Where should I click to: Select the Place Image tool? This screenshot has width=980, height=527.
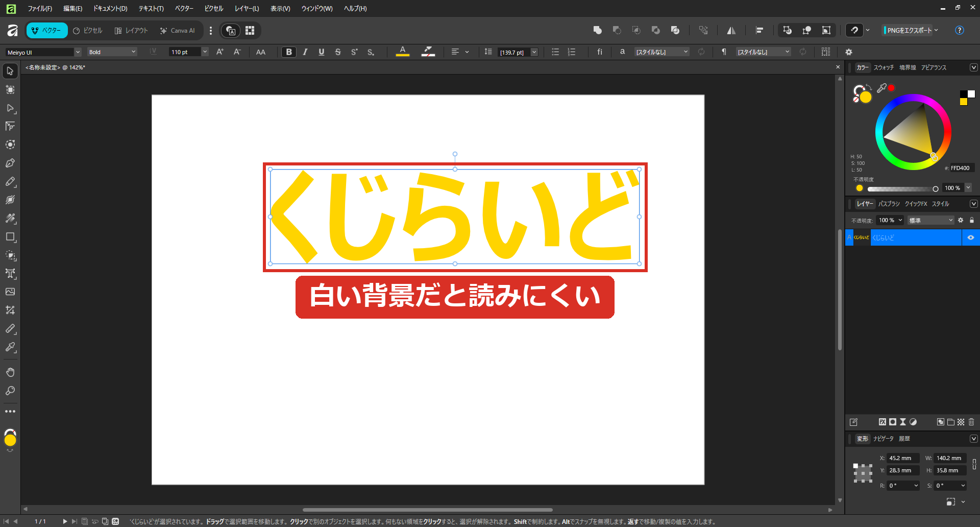(10, 292)
